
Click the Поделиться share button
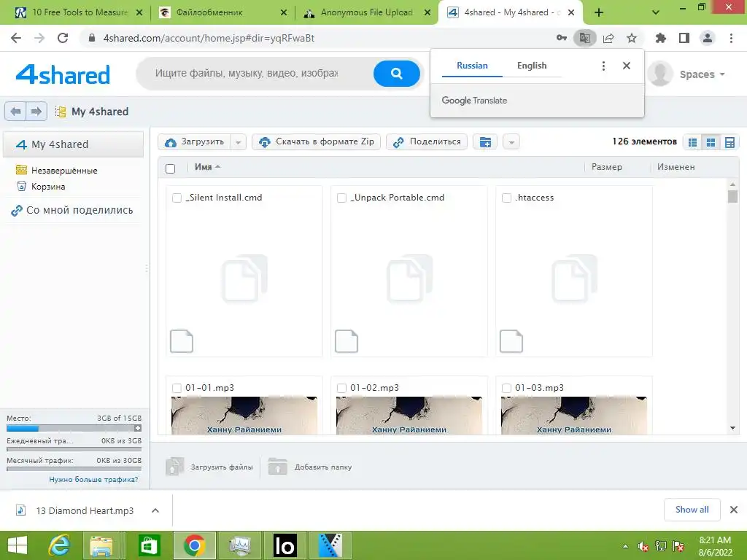(x=427, y=142)
